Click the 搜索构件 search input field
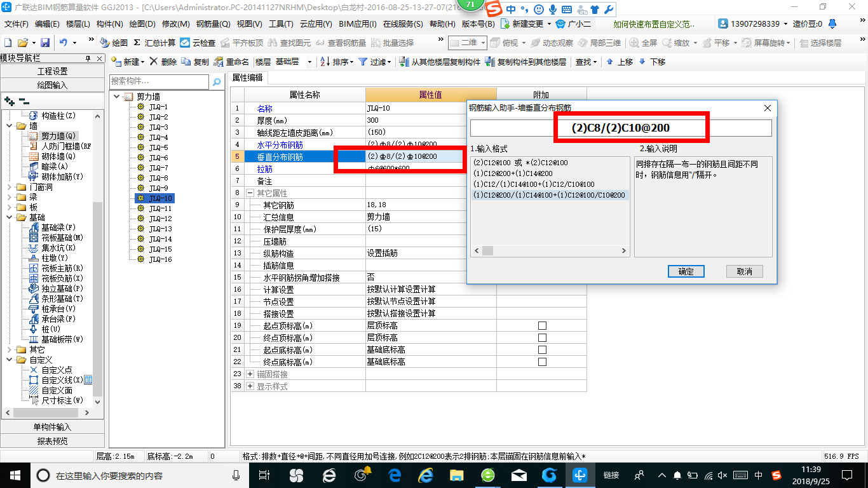 [159, 81]
